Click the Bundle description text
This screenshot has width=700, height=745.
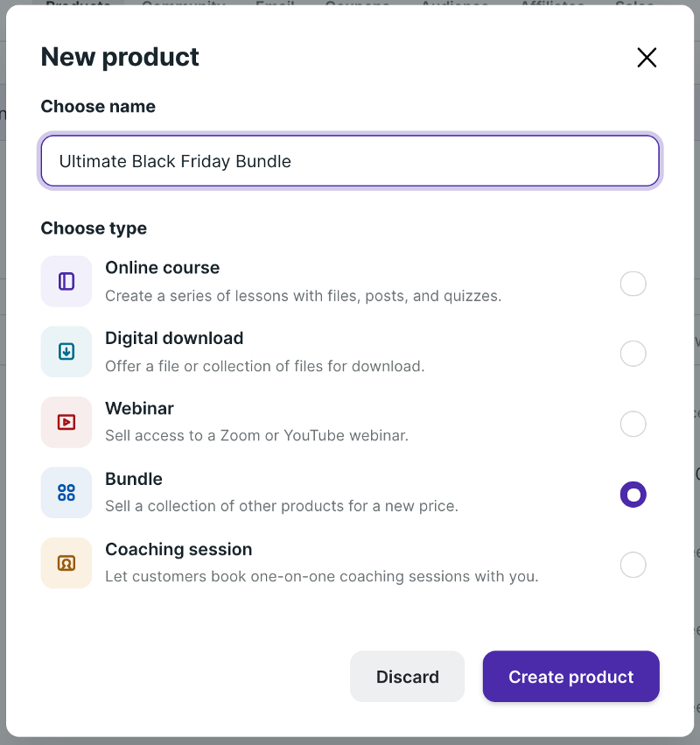(x=281, y=506)
